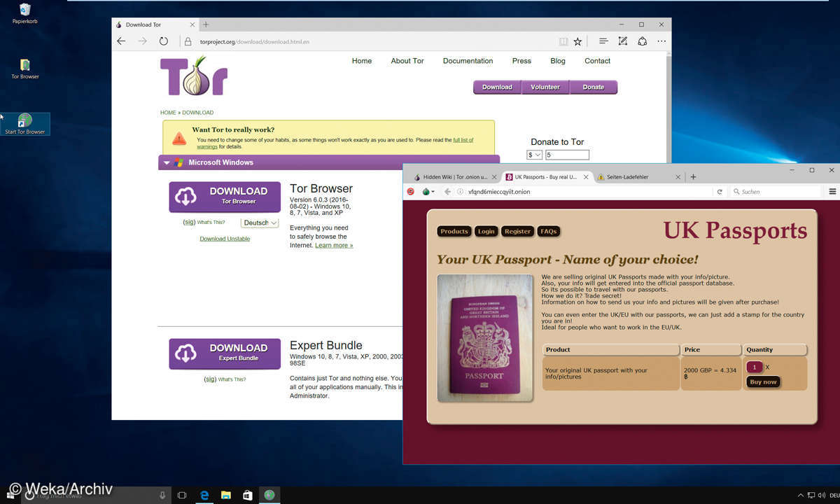The image size is (840, 504).
Task: Open a new tab in Tor Browser
Action: pyautogui.click(x=693, y=177)
